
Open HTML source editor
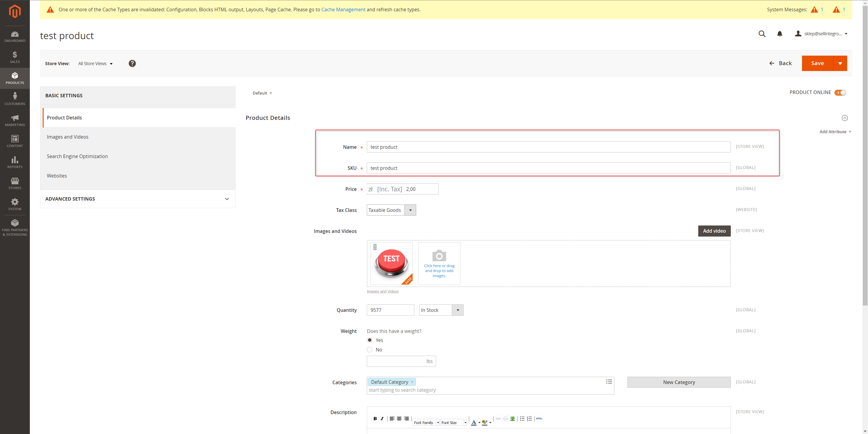(x=539, y=418)
